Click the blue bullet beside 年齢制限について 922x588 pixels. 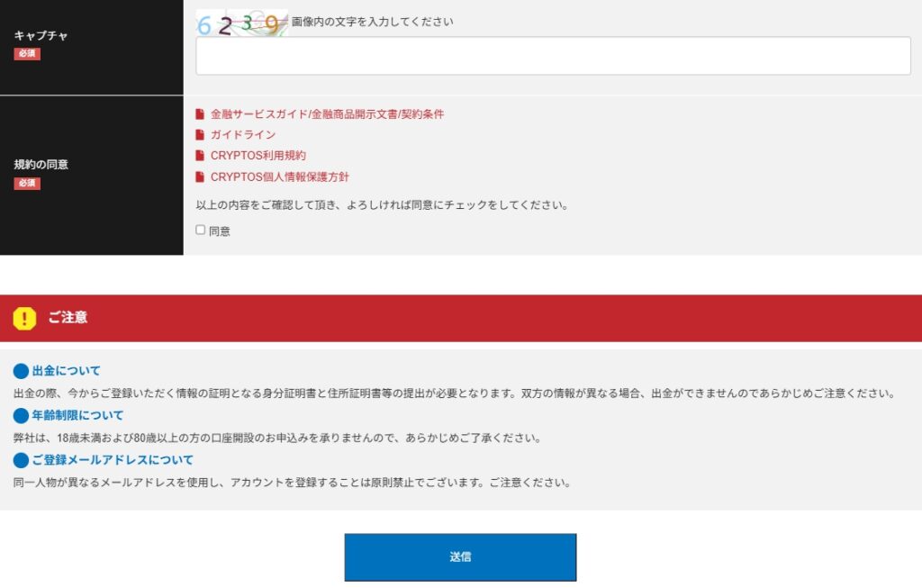[x=22, y=416]
